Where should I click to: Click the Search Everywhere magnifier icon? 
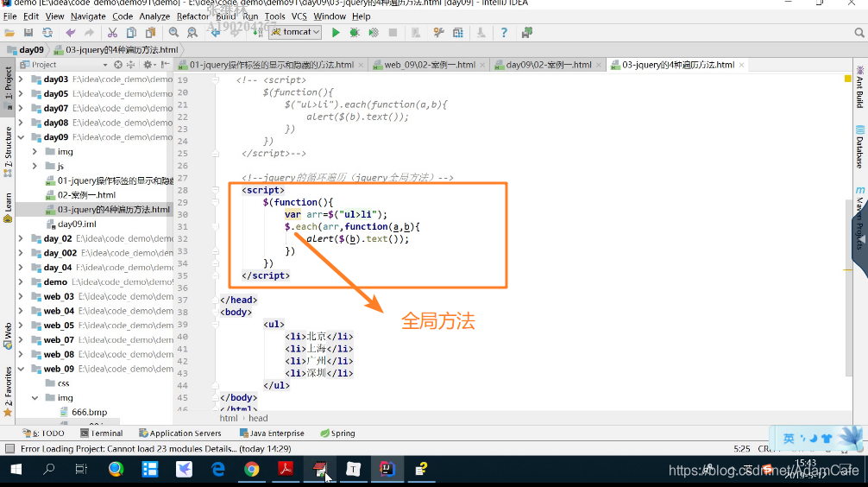pyautogui.click(x=859, y=33)
